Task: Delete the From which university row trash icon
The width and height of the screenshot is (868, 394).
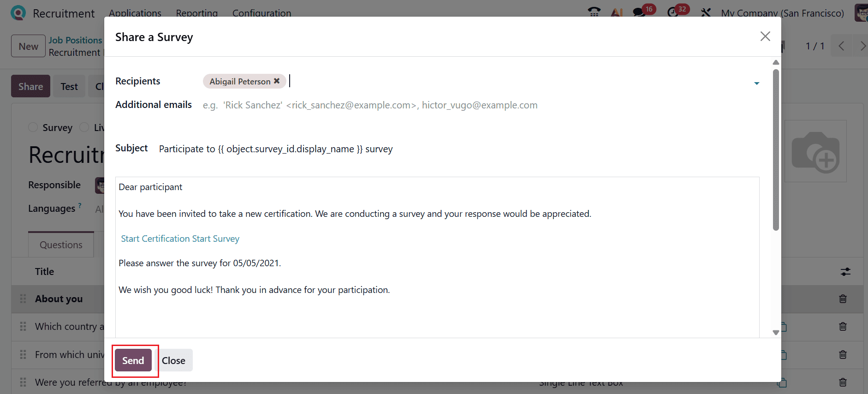Action: pyautogui.click(x=843, y=355)
